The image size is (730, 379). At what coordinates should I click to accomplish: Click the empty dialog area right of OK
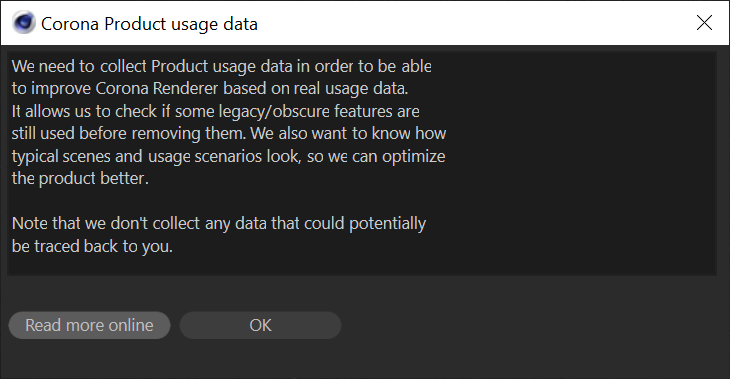pyautogui.click(x=531, y=325)
